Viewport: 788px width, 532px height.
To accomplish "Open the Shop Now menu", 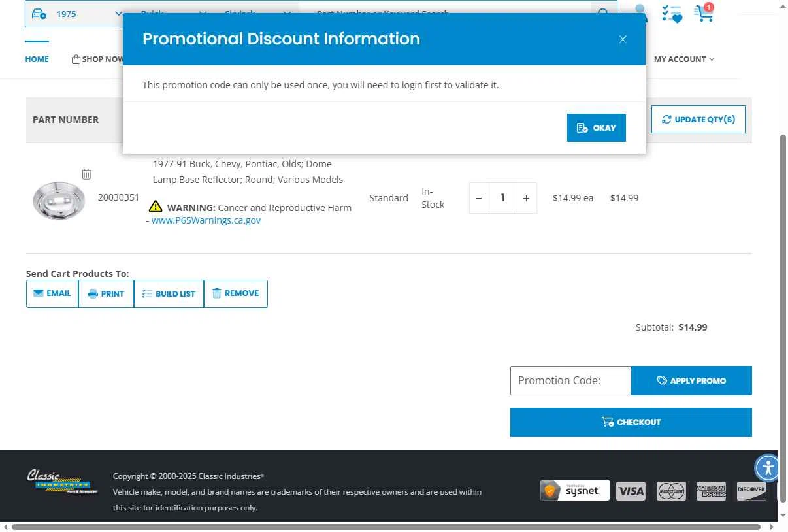I will (x=97, y=59).
